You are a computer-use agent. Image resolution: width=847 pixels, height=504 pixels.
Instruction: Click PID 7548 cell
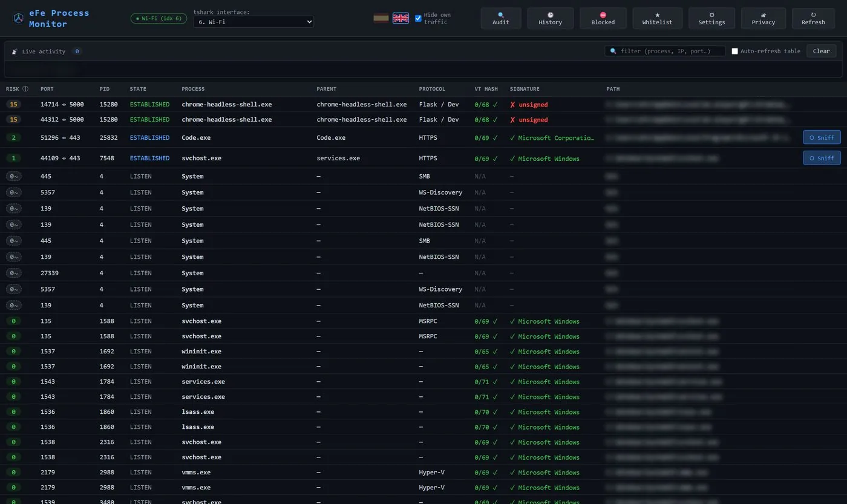tap(107, 159)
